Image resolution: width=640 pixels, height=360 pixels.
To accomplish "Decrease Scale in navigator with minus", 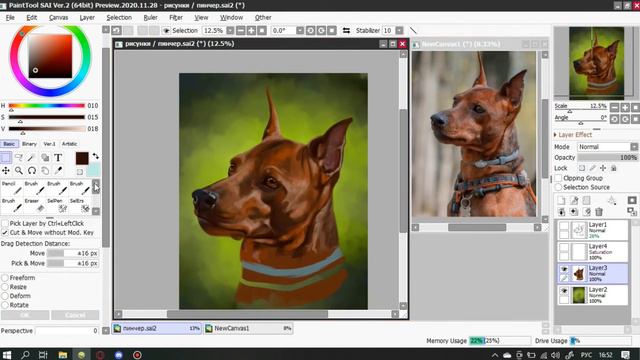I will 614,108.
